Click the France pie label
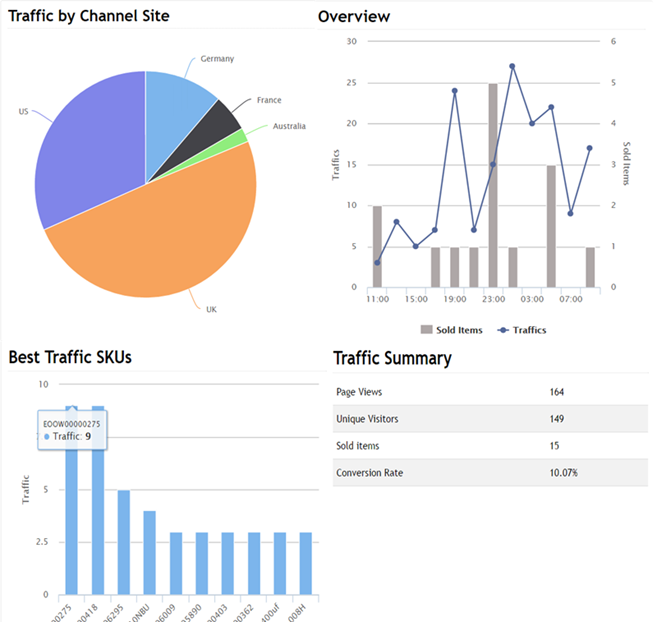The width and height of the screenshot is (657, 622). (x=269, y=100)
